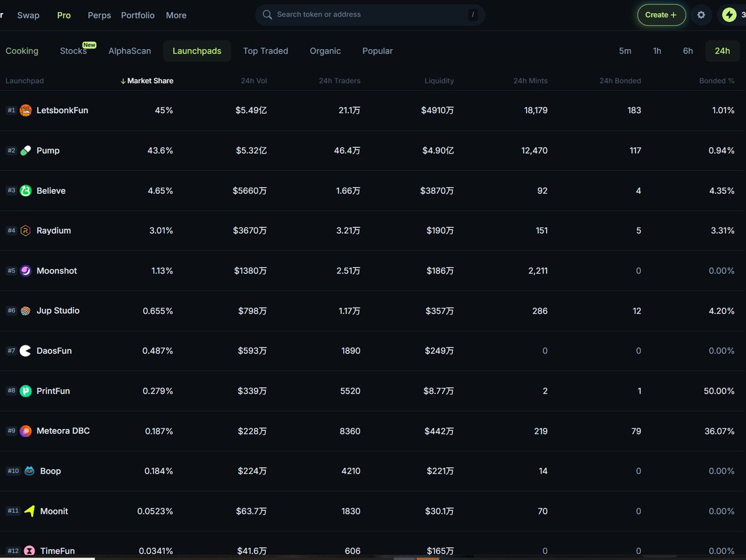Switch to the Cooking tab

point(22,51)
